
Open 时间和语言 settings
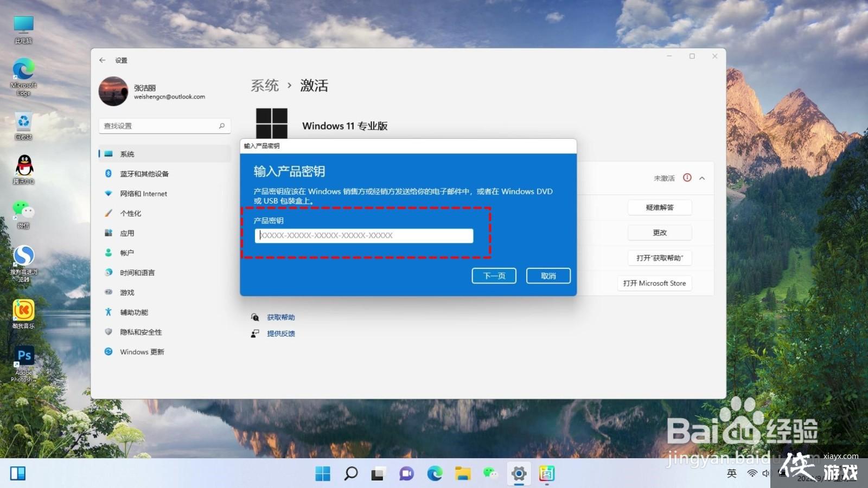[164, 273]
